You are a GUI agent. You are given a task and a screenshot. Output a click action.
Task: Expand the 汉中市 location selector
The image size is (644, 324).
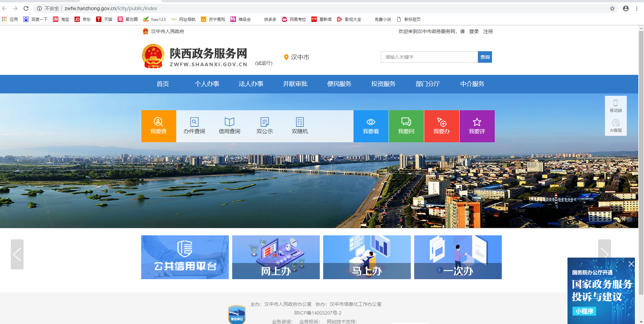[297, 57]
